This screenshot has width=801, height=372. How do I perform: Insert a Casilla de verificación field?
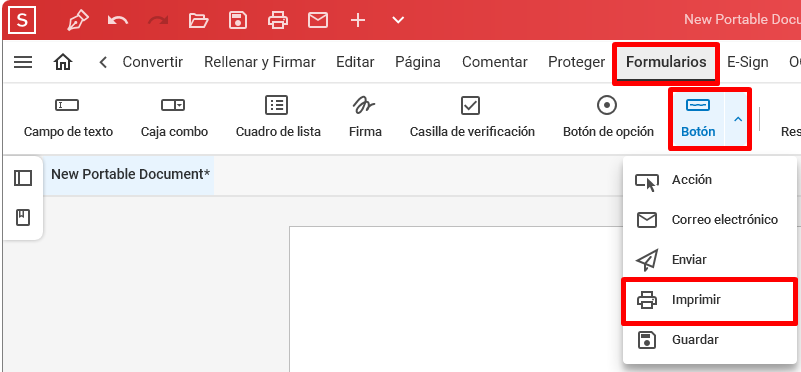point(472,118)
